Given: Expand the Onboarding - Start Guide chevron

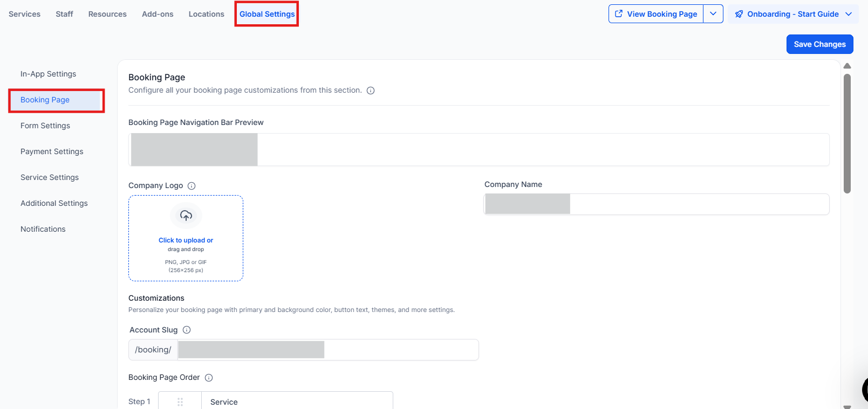Looking at the screenshot, I should pos(849,14).
